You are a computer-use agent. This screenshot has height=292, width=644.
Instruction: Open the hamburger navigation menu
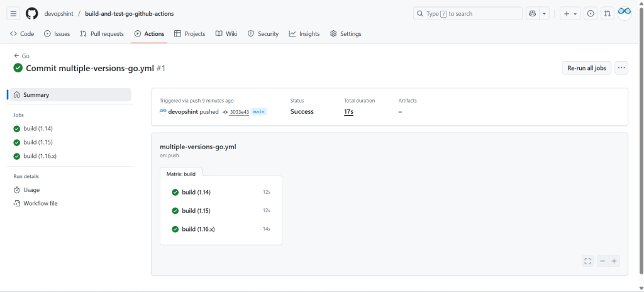(13, 14)
